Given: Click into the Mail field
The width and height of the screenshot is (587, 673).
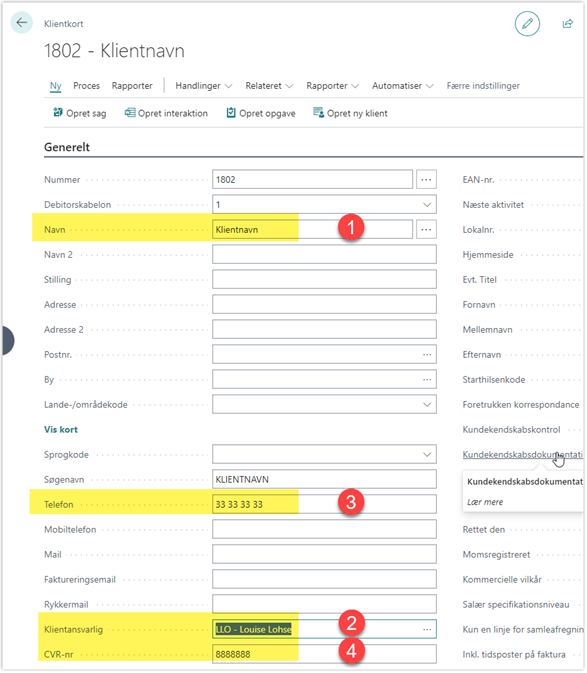Looking at the screenshot, I should point(324,555).
